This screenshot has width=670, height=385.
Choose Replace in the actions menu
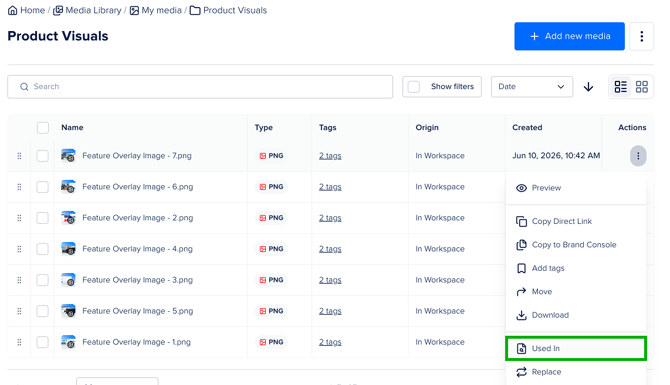(576, 372)
